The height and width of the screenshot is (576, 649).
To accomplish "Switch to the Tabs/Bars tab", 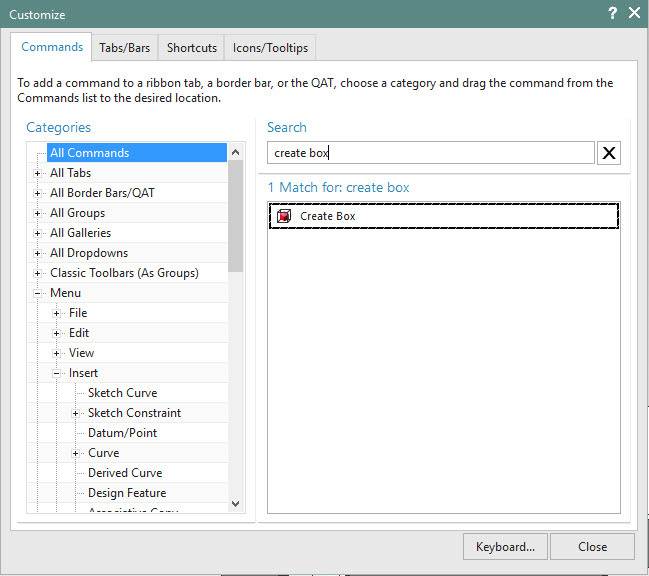I will coord(125,48).
